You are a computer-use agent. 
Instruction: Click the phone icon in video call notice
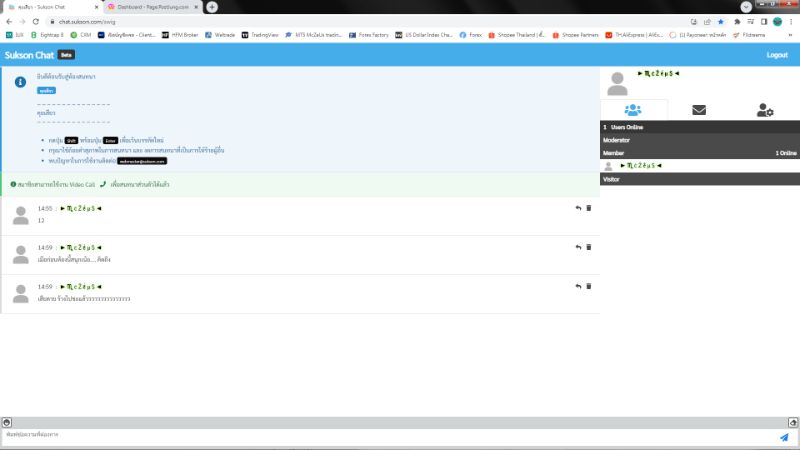tap(103, 184)
